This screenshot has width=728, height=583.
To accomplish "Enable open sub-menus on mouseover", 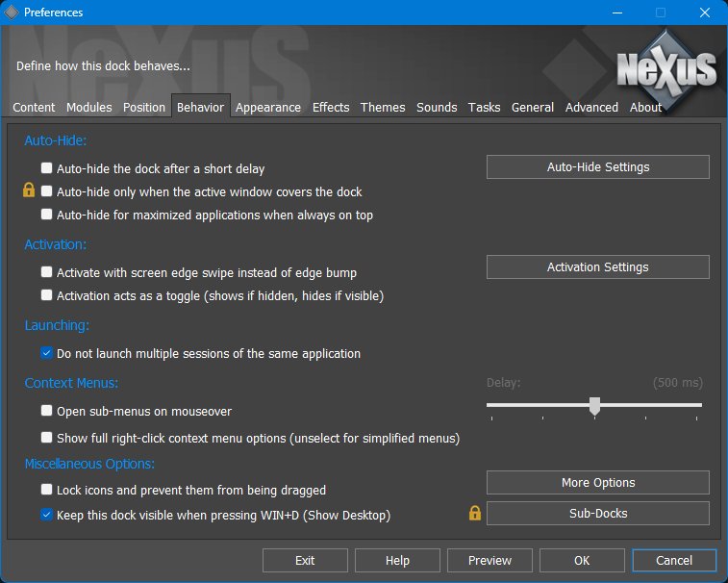I will pos(46,411).
